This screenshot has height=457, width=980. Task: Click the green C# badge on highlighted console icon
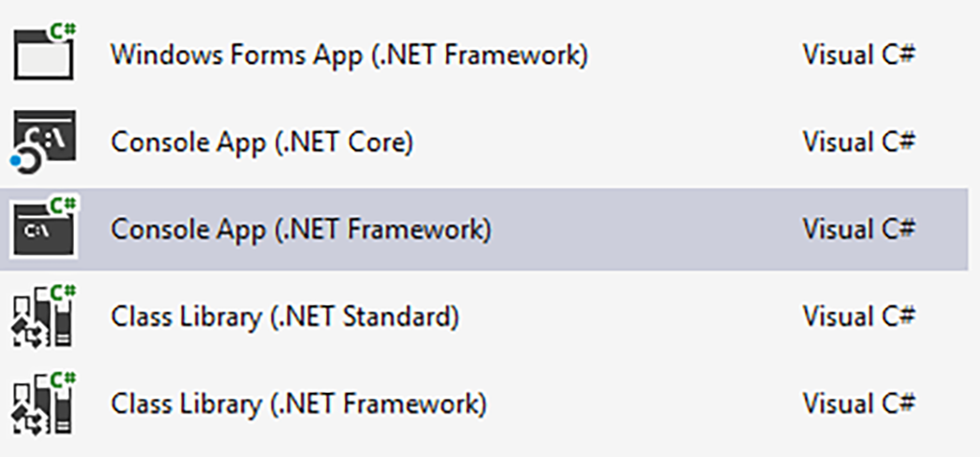click(x=65, y=205)
